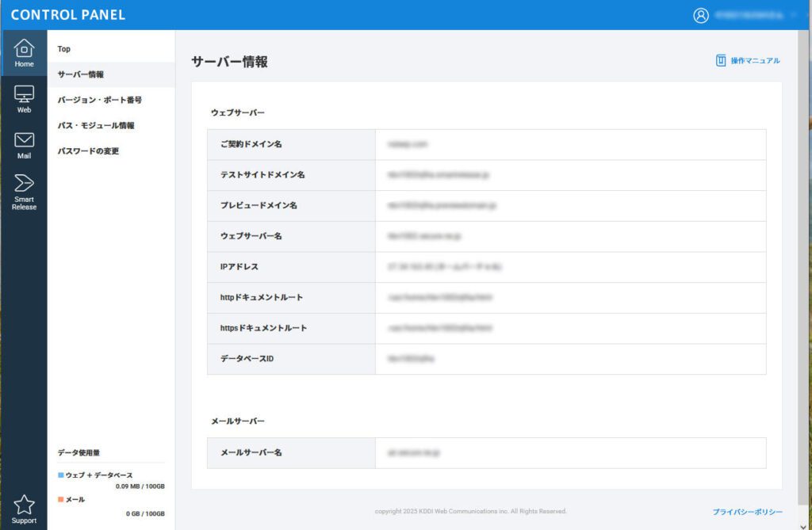Viewport: 812px width, 530px height.
Task: Open the Web section icon
Action: point(24,99)
